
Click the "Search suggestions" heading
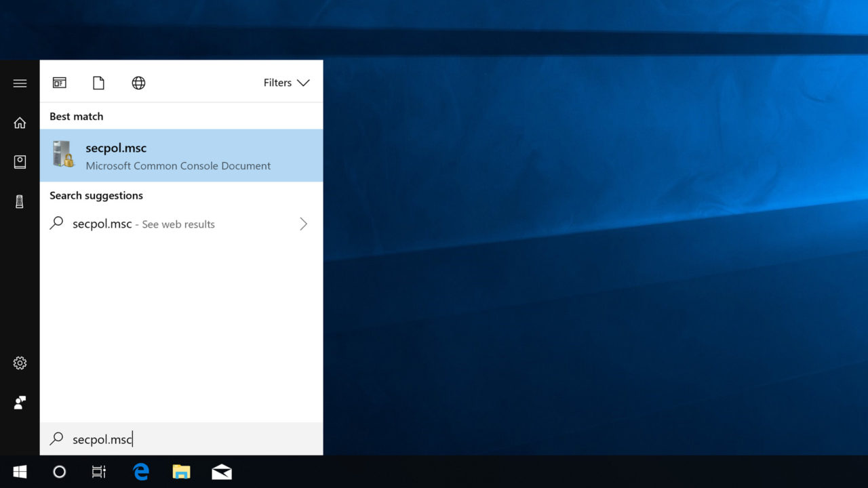96,196
